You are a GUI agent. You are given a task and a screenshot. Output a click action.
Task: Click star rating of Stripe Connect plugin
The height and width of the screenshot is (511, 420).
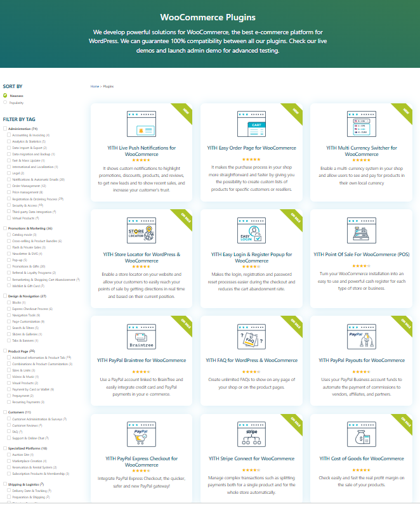click(x=251, y=470)
